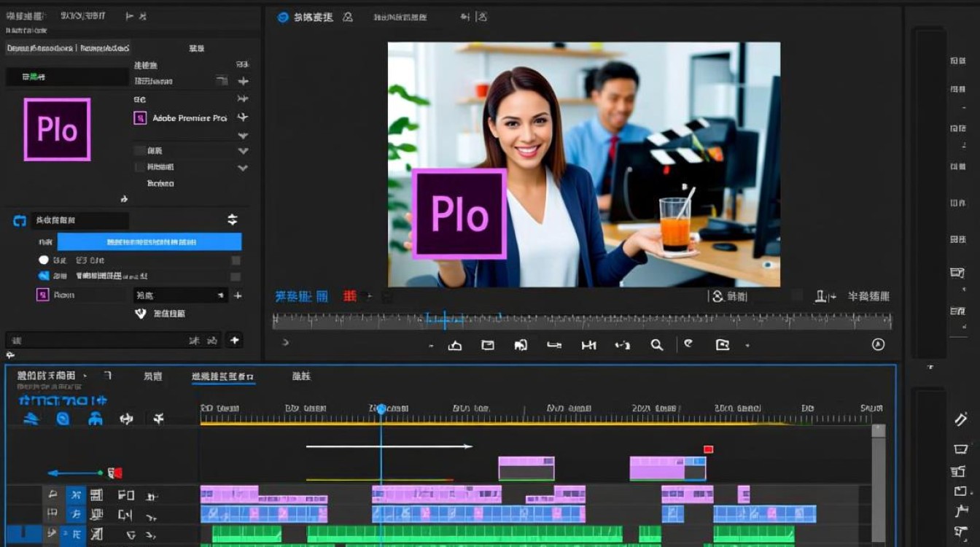Click the blue playhead on preview ruler
Screen dimensions: 980x547
coord(444,319)
